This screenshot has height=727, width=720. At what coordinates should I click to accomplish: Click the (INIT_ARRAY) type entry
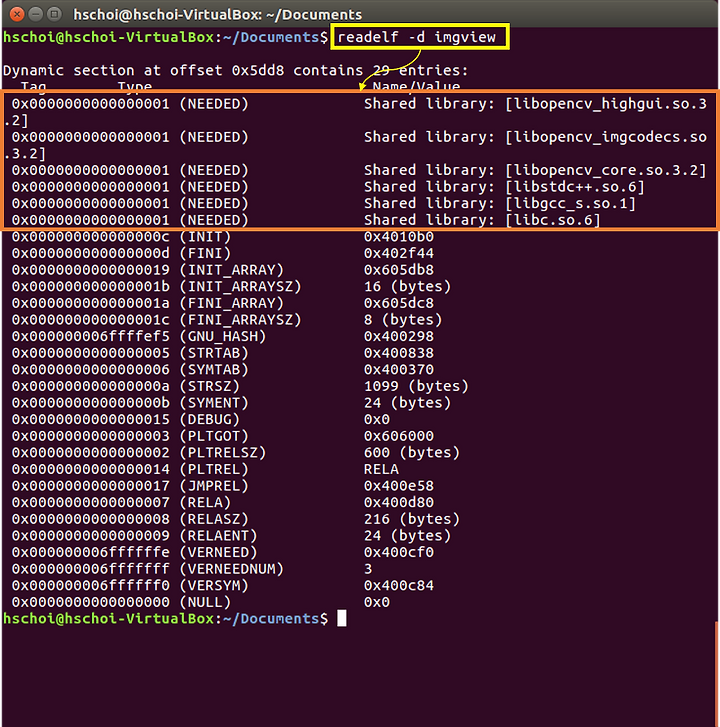click(231, 270)
